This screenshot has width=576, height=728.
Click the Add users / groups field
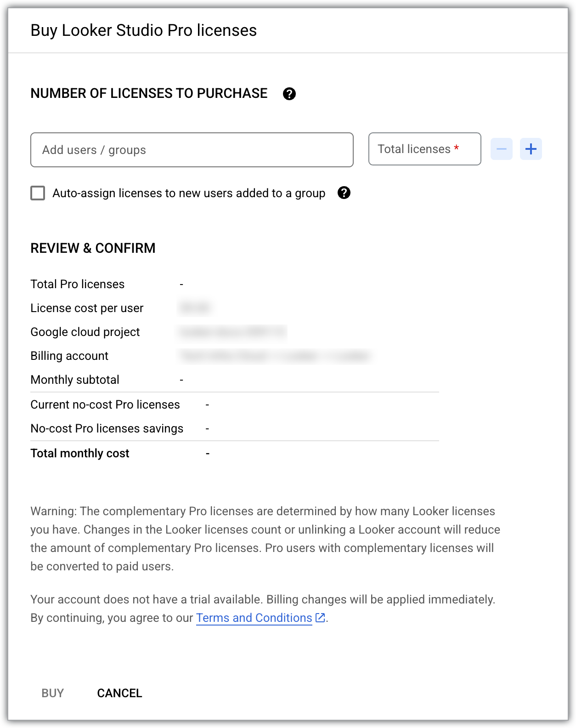[x=192, y=149]
